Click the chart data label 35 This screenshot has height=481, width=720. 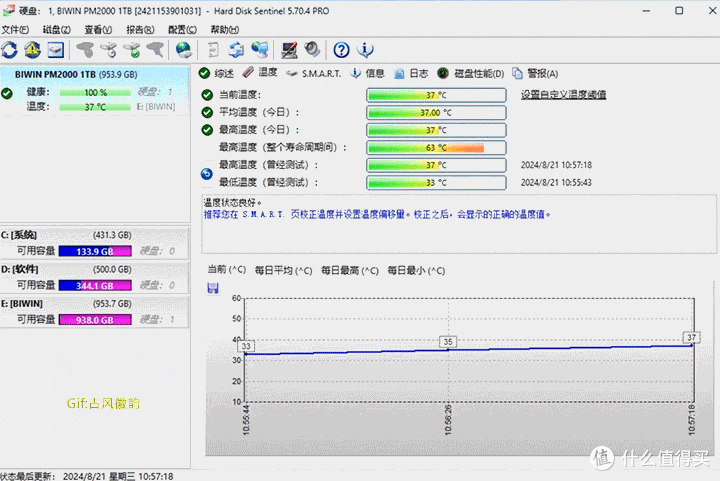click(x=448, y=341)
